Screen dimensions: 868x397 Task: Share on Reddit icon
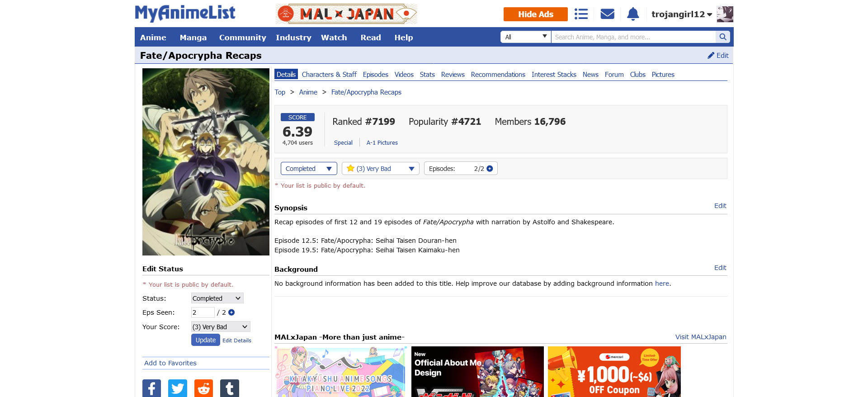coord(203,388)
